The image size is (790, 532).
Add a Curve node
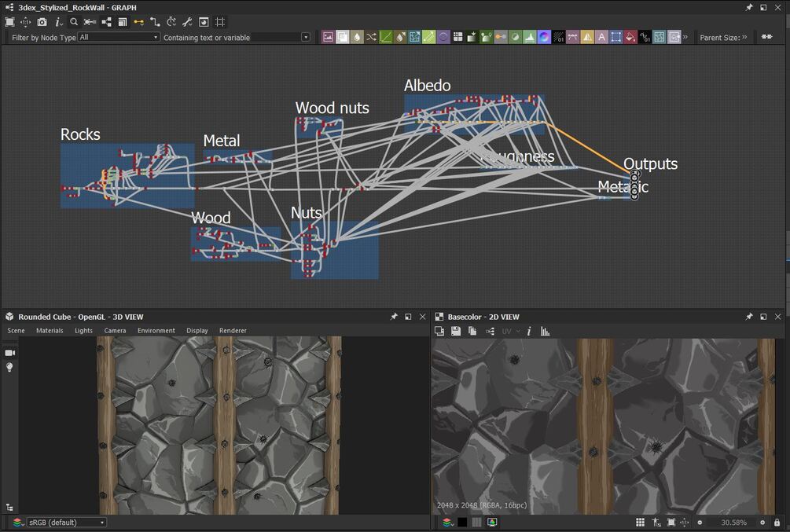(x=386, y=37)
